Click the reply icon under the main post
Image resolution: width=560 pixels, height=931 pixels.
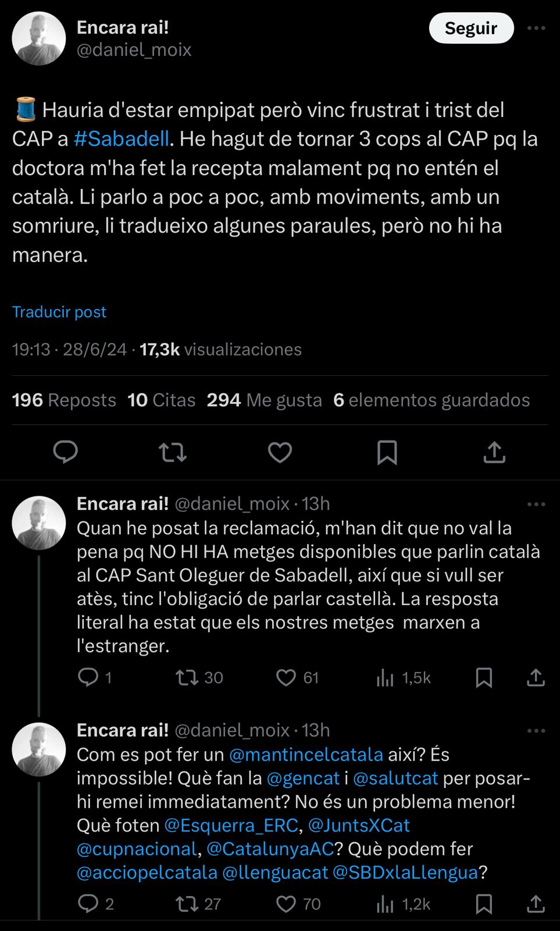(66, 452)
